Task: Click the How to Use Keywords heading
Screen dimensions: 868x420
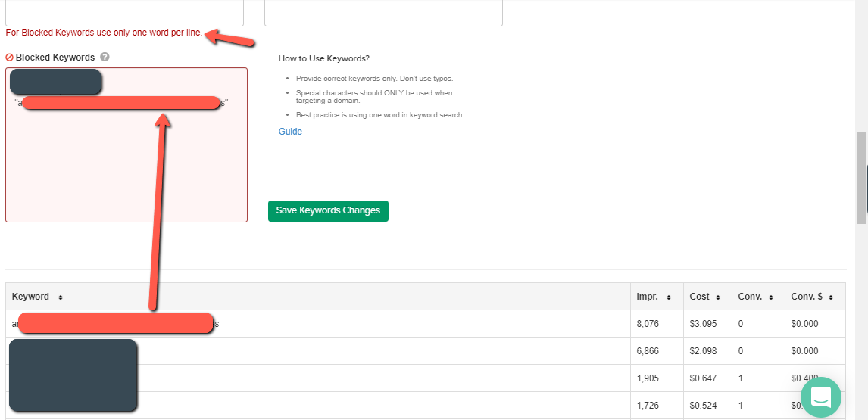Action: click(323, 58)
